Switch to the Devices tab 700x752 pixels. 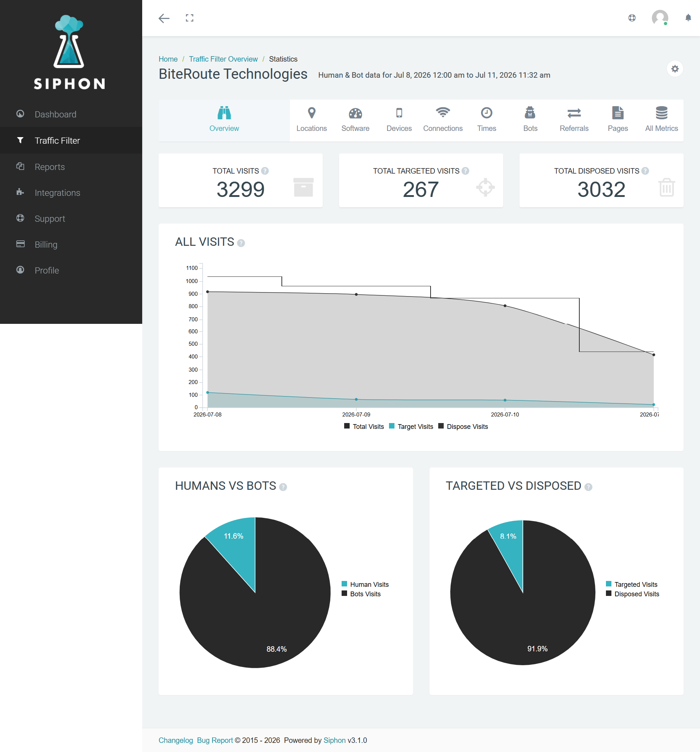(x=399, y=120)
